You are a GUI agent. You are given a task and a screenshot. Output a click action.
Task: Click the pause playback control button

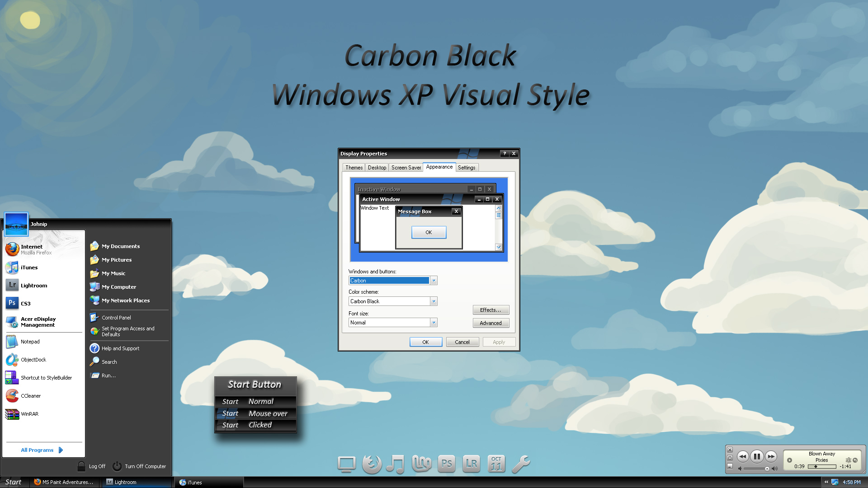tap(755, 456)
